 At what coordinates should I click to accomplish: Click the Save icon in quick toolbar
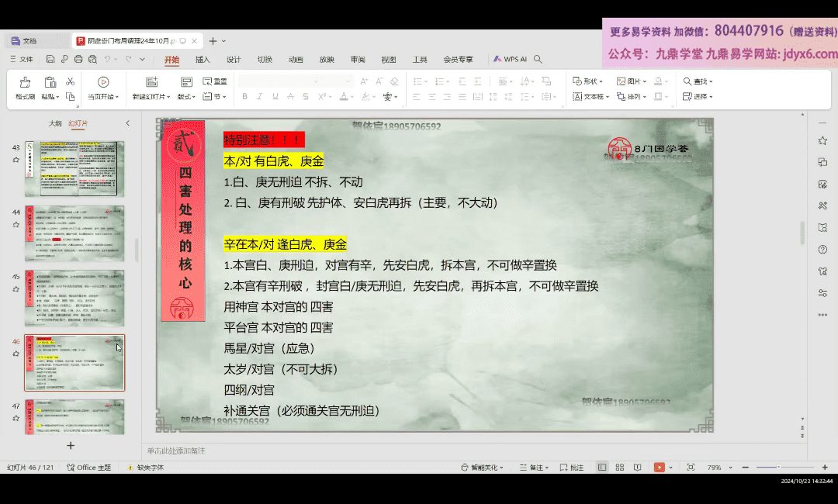coord(50,59)
